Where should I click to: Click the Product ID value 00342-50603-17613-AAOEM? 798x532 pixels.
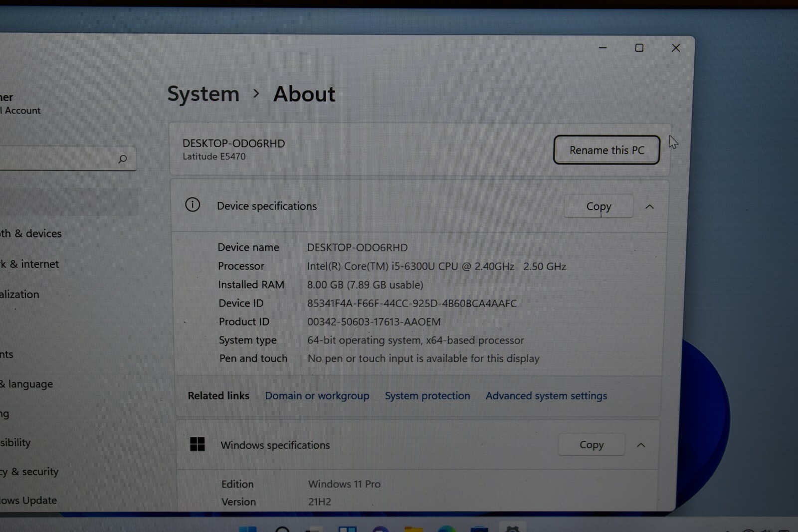click(374, 322)
